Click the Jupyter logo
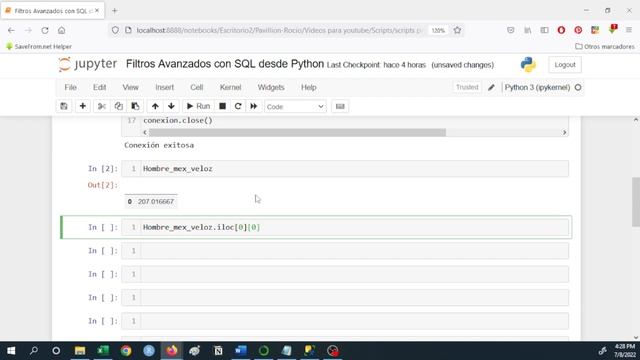Viewport: 640px width, 360px height. [x=88, y=64]
